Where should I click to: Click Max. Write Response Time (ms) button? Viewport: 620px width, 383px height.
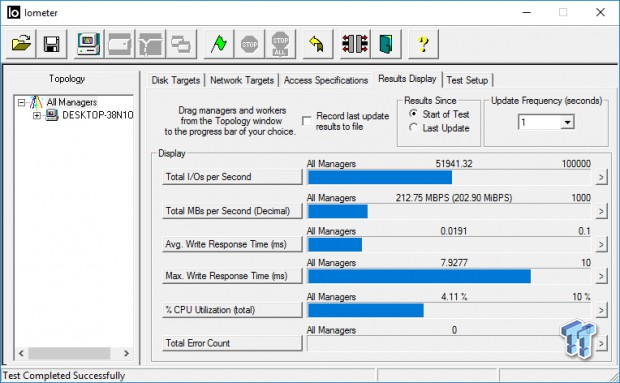[x=232, y=276]
